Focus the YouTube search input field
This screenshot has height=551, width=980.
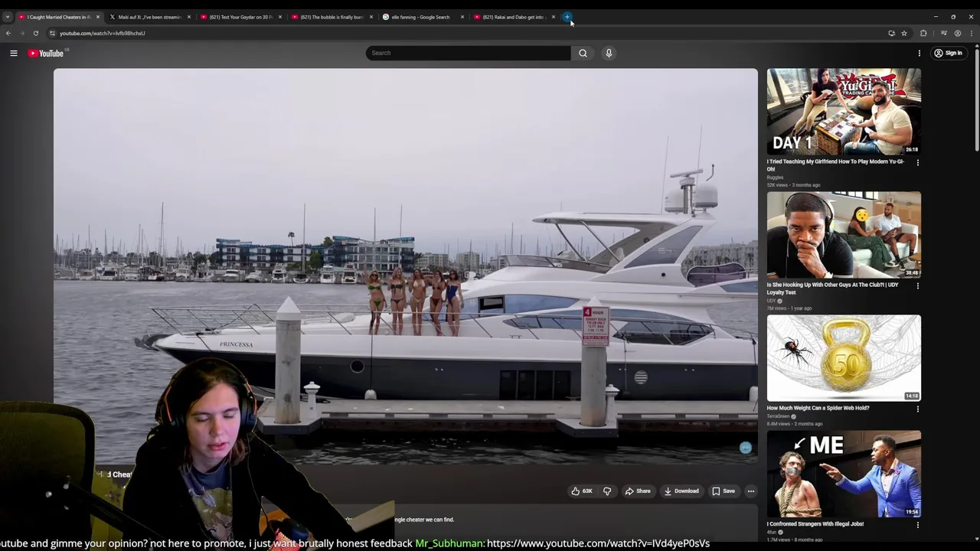point(468,53)
